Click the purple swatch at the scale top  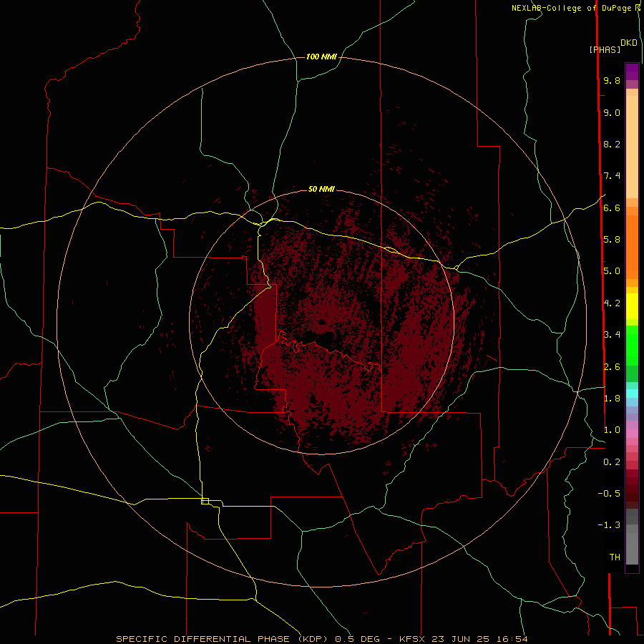click(x=632, y=72)
